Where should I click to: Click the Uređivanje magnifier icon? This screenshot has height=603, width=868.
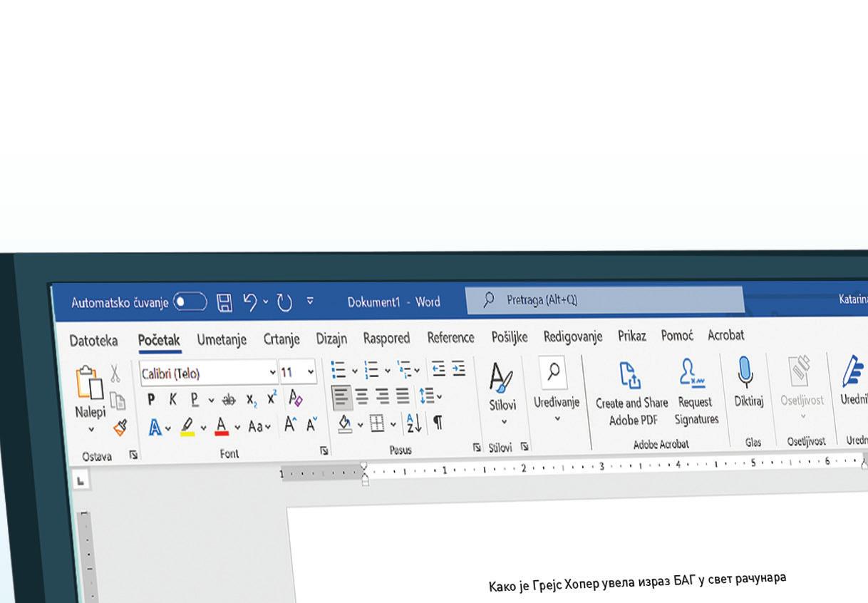[x=554, y=372]
